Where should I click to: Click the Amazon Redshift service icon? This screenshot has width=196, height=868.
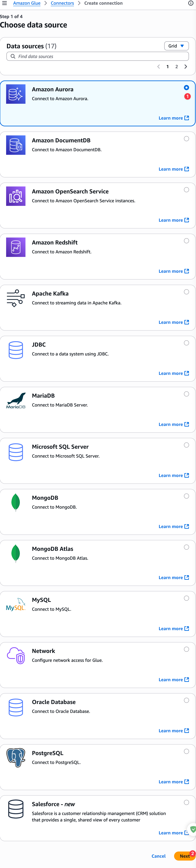click(x=16, y=247)
